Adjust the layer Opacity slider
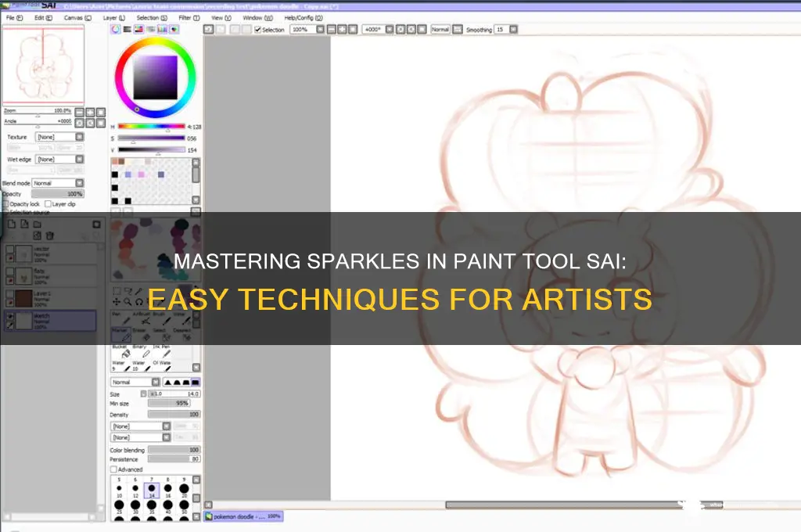 58,194
